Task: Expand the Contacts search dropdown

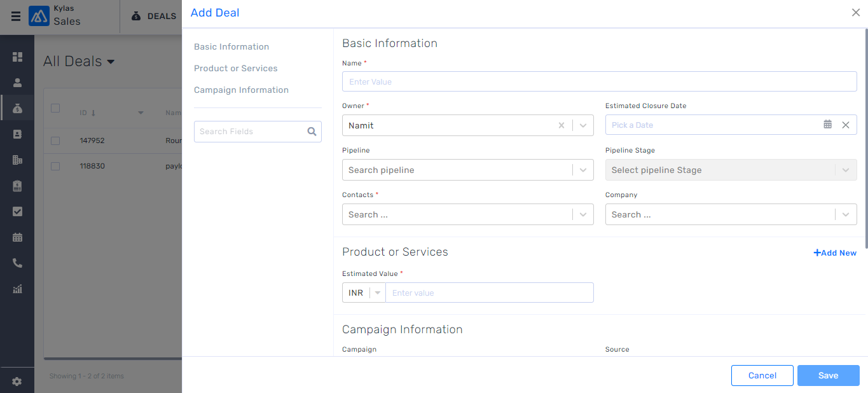Action: [x=583, y=214]
